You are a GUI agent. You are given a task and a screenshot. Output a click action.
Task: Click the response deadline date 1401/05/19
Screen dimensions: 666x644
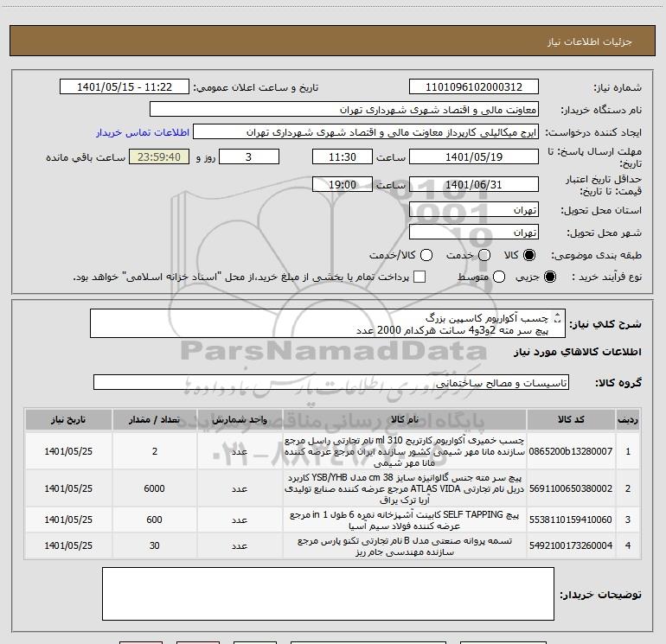[474, 156]
